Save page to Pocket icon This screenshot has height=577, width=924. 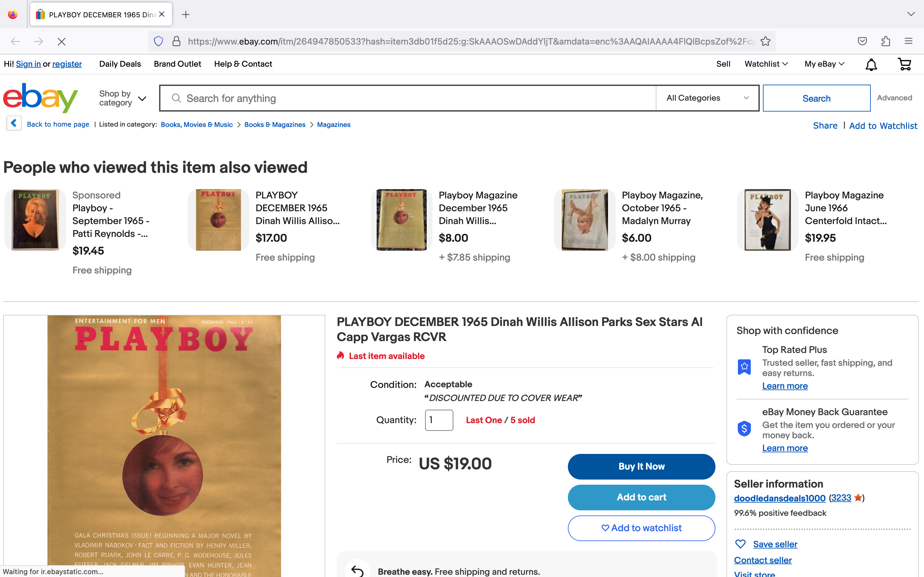(862, 41)
